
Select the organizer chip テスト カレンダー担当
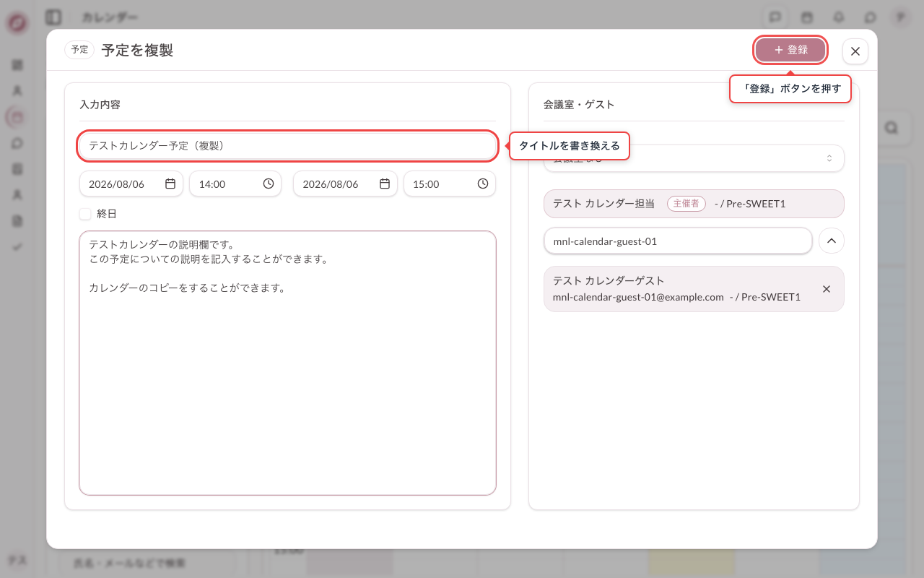coord(694,204)
